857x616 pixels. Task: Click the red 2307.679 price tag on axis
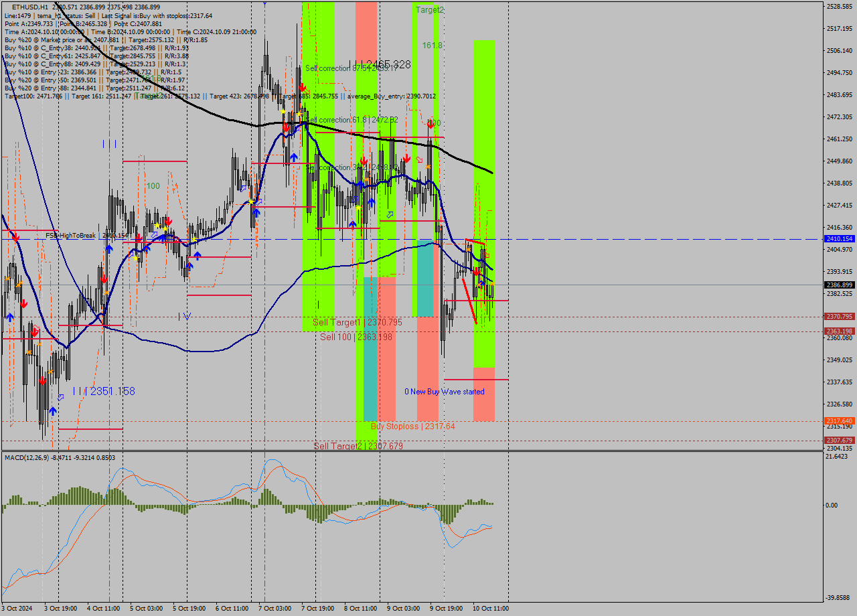point(840,441)
